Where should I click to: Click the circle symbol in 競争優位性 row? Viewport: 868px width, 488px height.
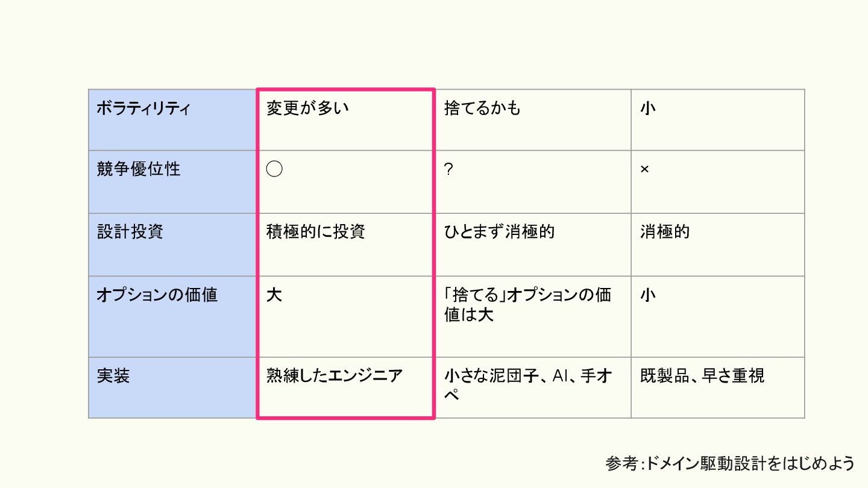[x=274, y=169]
